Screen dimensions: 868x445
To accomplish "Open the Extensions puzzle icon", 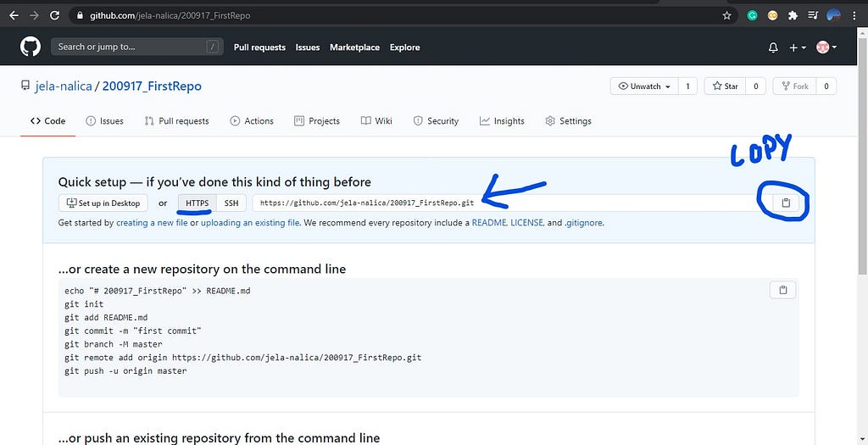I will 793,15.
